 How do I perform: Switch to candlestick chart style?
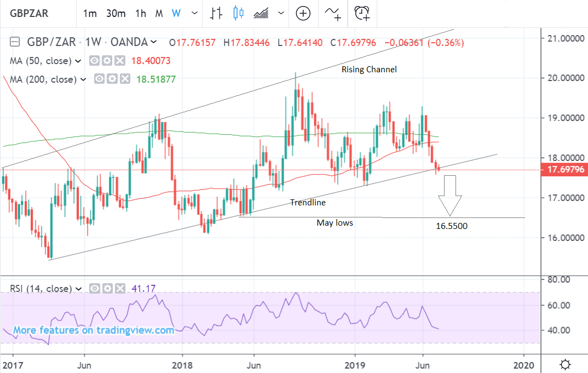pyautogui.click(x=238, y=13)
